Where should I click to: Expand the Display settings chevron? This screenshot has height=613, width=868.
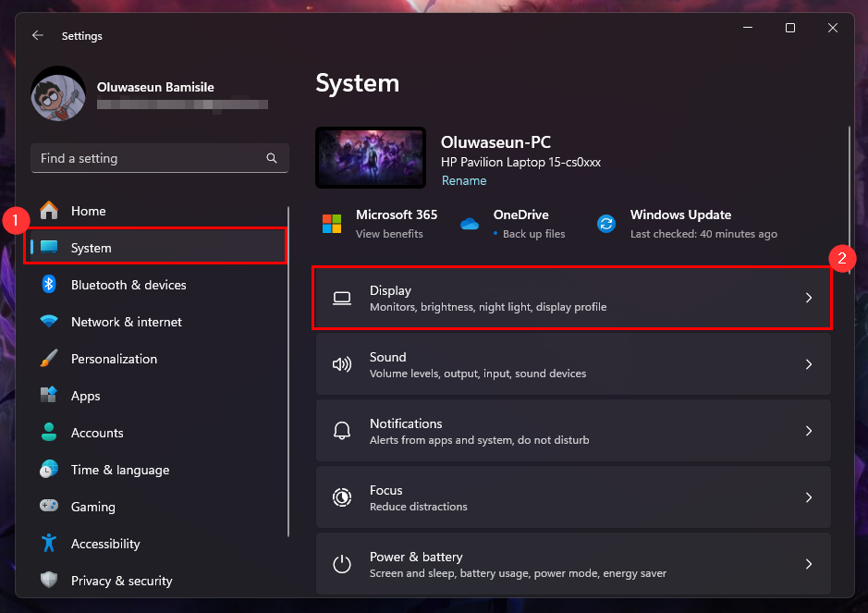tap(808, 298)
